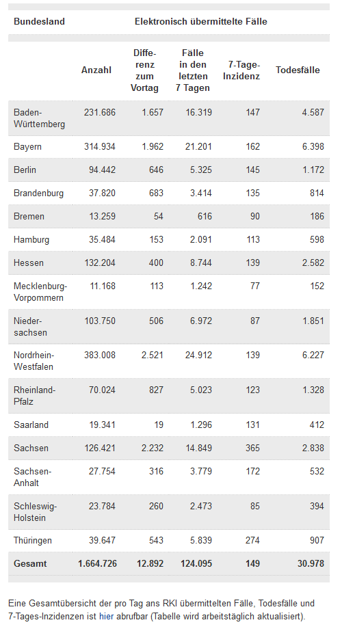The image size is (342, 644).
Task: Click the Elektronisch übermittelte Fälle heading
Action: click(201, 21)
